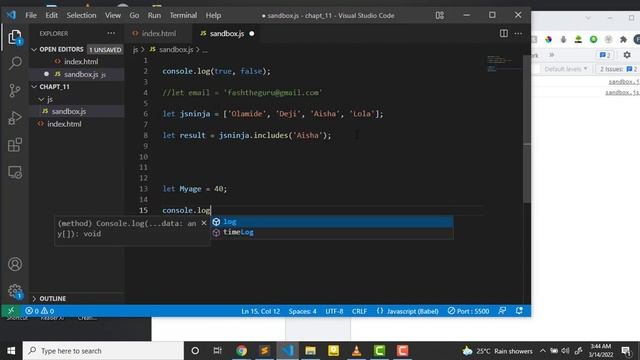Image resolution: width=640 pixels, height=360 pixels.
Task: Click the feedback icon in status bar
Action: [502, 311]
